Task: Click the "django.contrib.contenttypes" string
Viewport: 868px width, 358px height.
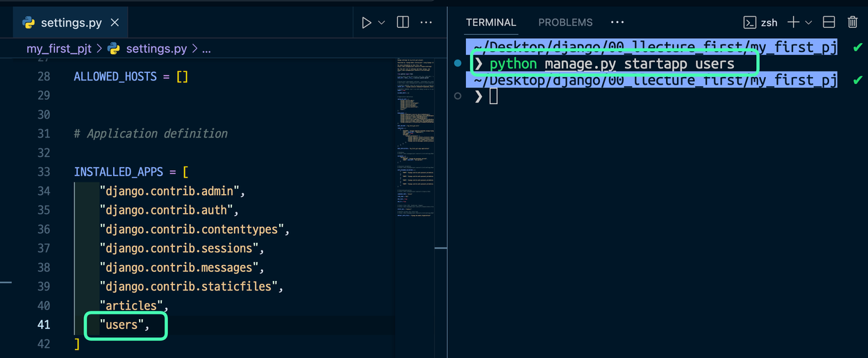Action: (192, 229)
